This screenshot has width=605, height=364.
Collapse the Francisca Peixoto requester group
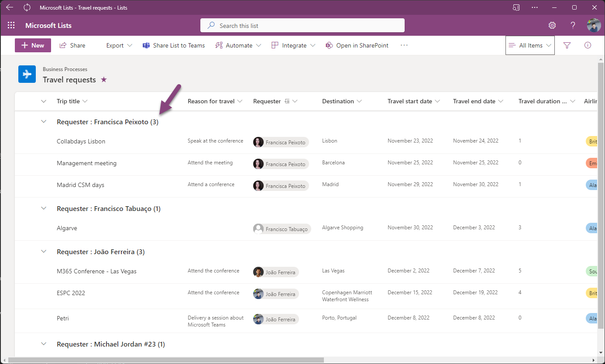click(x=43, y=122)
